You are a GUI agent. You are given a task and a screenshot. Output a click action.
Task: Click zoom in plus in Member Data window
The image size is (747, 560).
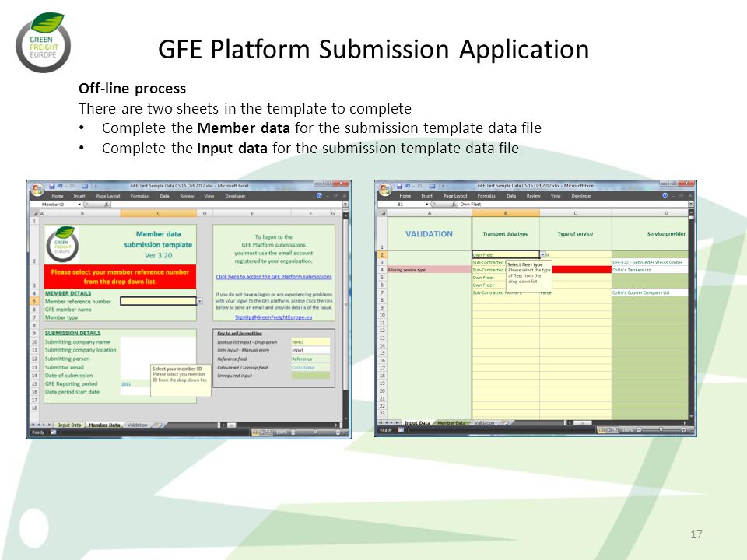coord(338,432)
